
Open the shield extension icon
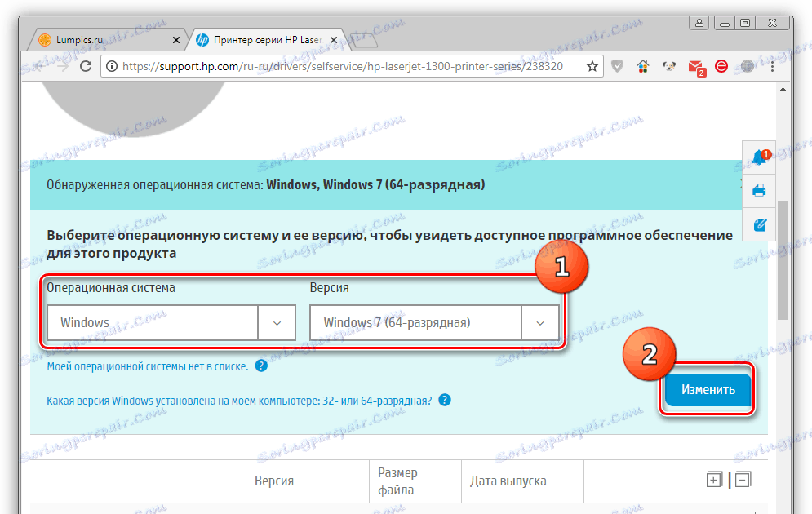coord(617,66)
